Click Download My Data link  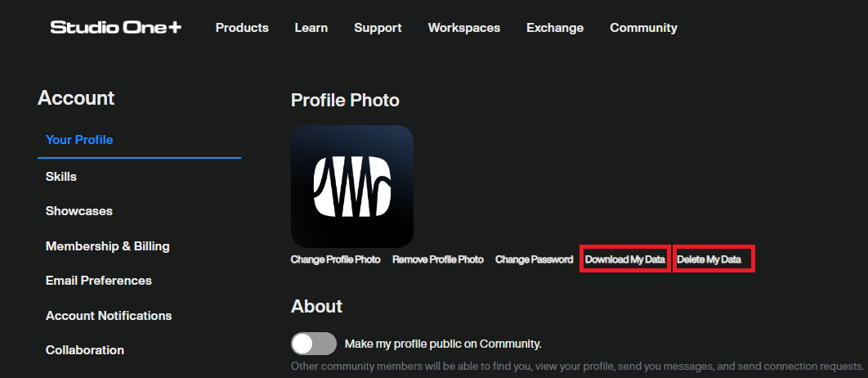pos(625,259)
